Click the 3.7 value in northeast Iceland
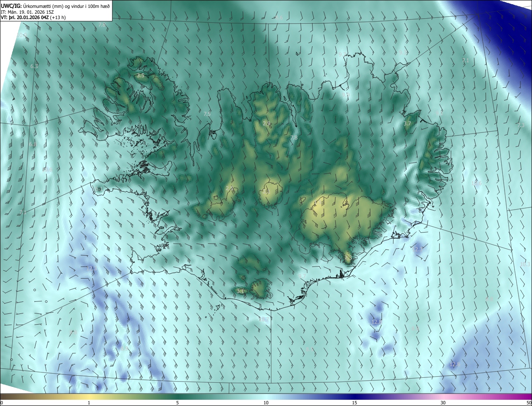 click(407, 124)
